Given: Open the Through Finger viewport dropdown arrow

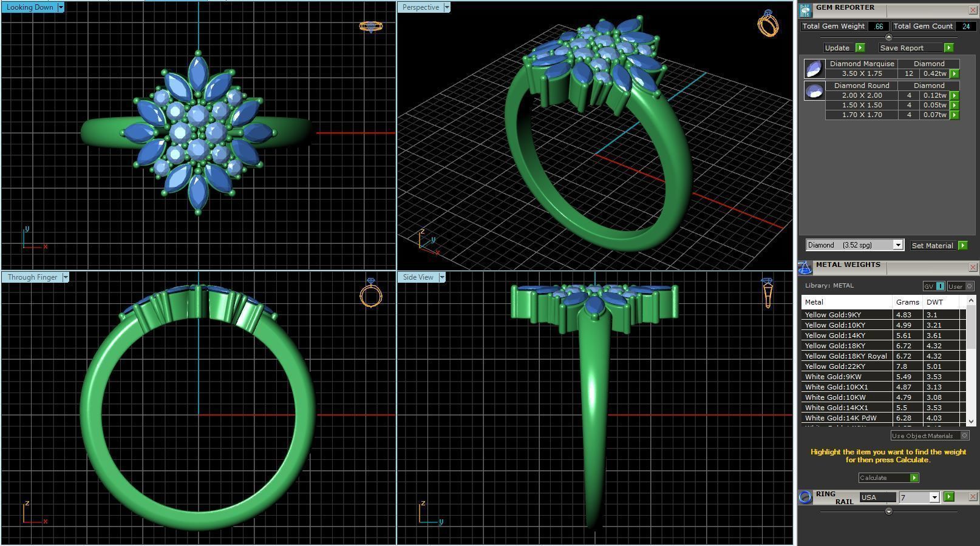Looking at the screenshot, I should 66,277.
